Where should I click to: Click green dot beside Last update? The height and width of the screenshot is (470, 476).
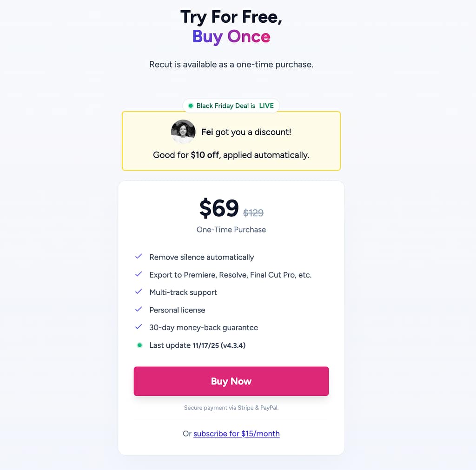[x=139, y=345]
